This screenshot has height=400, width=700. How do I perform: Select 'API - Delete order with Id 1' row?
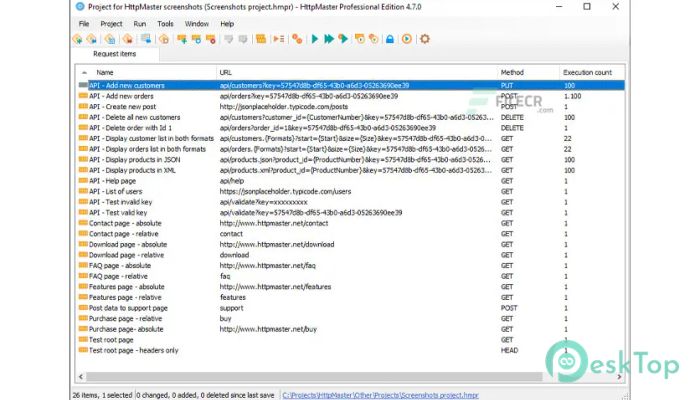tap(351, 128)
